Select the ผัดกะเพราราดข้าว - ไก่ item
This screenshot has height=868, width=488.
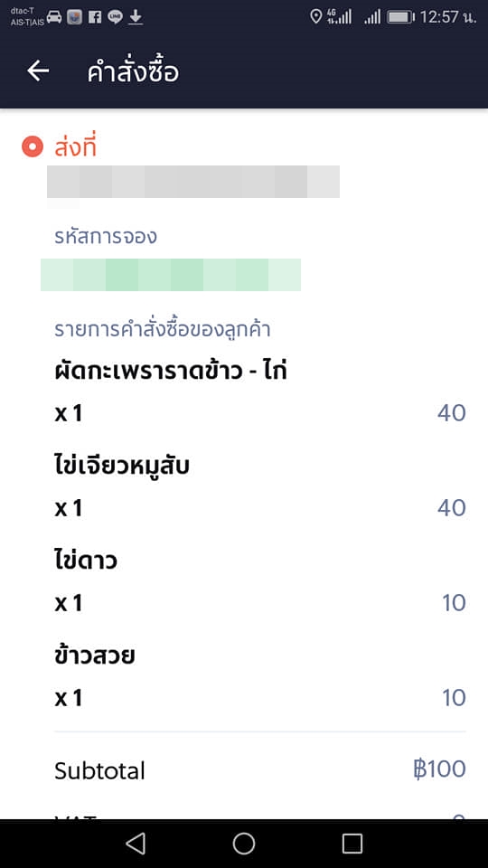point(171,371)
